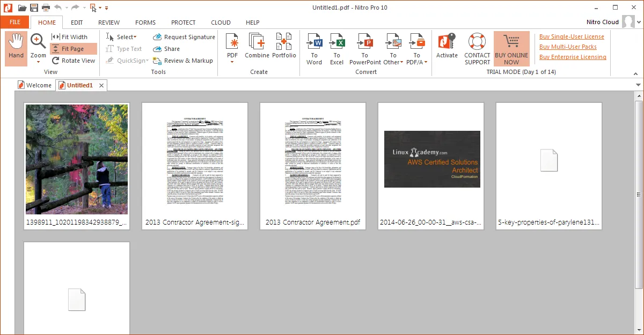Convert the document To Excel
The width and height of the screenshot is (644, 335).
tap(336, 48)
